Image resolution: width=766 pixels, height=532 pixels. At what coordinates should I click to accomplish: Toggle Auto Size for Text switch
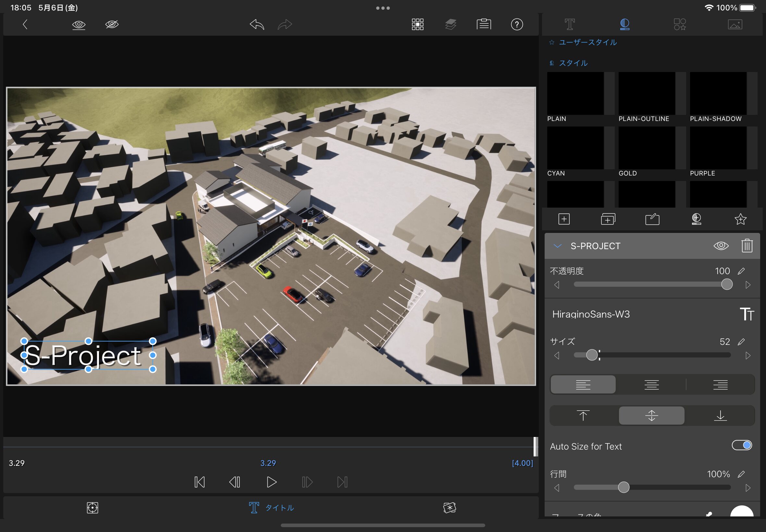pyautogui.click(x=742, y=445)
